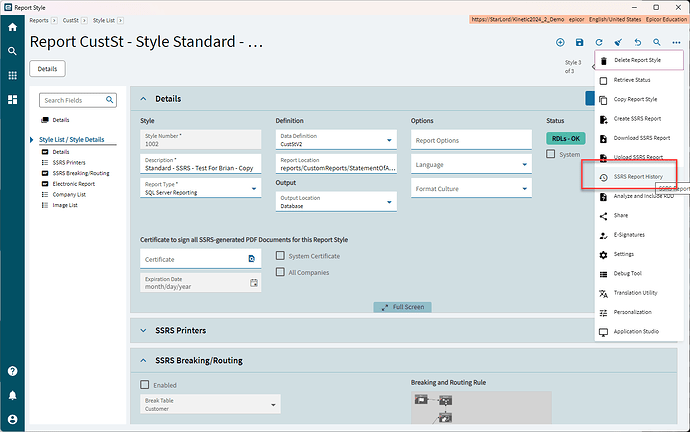The image size is (690, 432).
Task: Collapse the SSRS Breaking/Routing section
Action: pos(143,360)
